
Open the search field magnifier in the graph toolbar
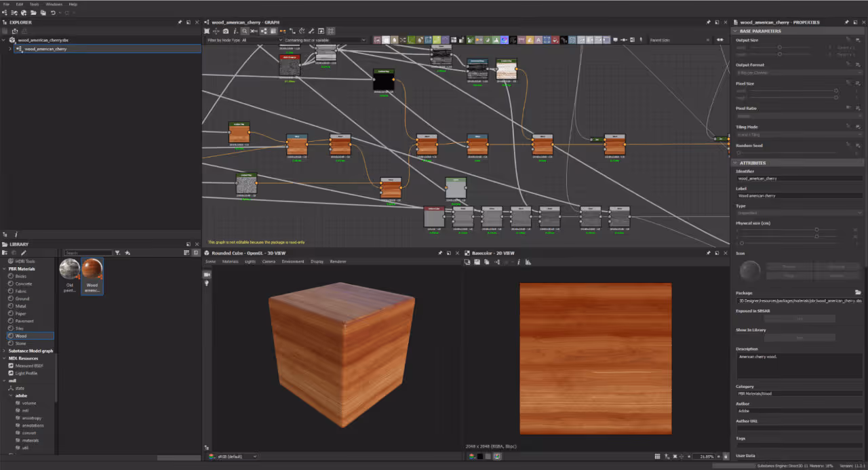click(x=245, y=31)
